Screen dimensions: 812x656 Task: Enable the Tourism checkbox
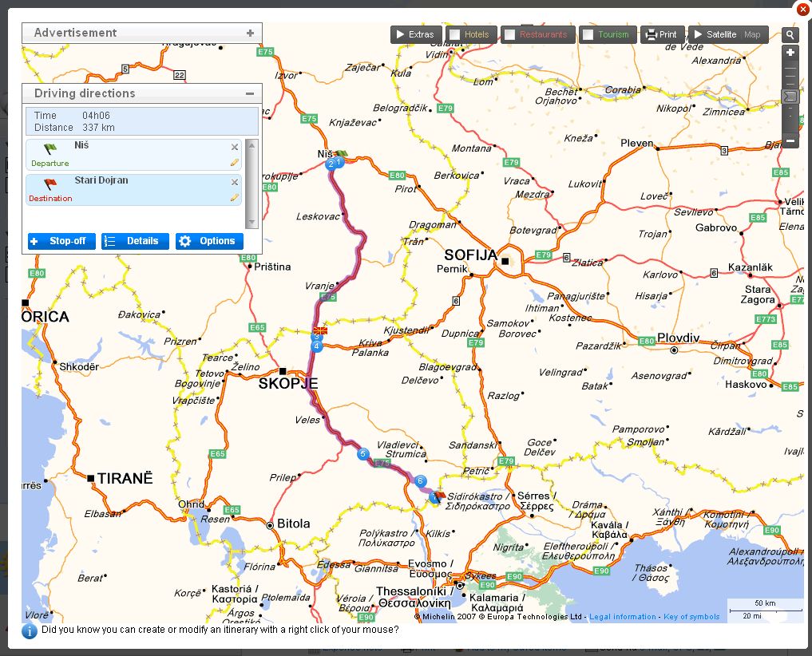(588, 34)
